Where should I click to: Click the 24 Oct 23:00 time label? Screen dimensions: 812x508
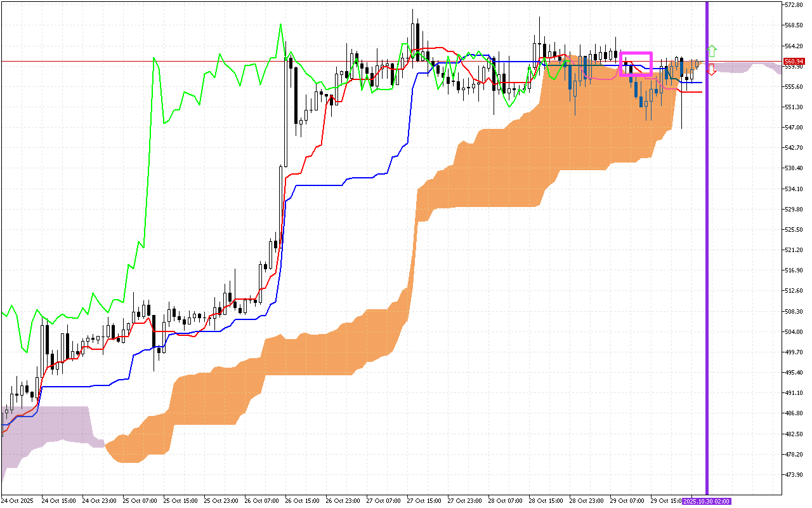point(98,501)
